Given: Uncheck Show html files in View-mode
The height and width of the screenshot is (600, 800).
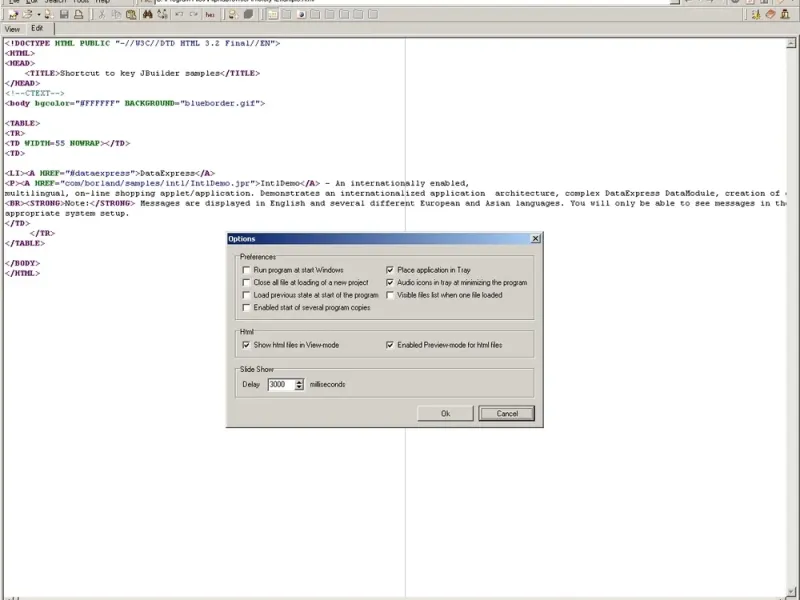Looking at the screenshot, I should point(246,345).
